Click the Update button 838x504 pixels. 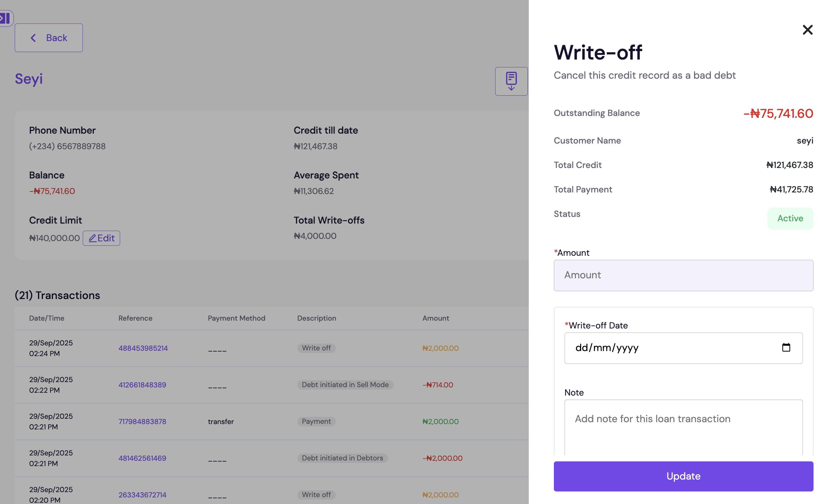point(683,476)
